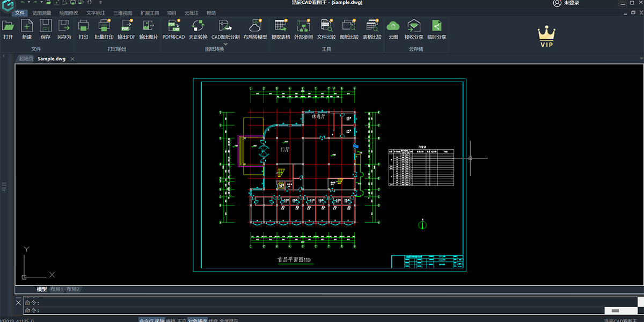
Task: Open the 图纸比较 drawing compare tool
Action: [349, 27]
